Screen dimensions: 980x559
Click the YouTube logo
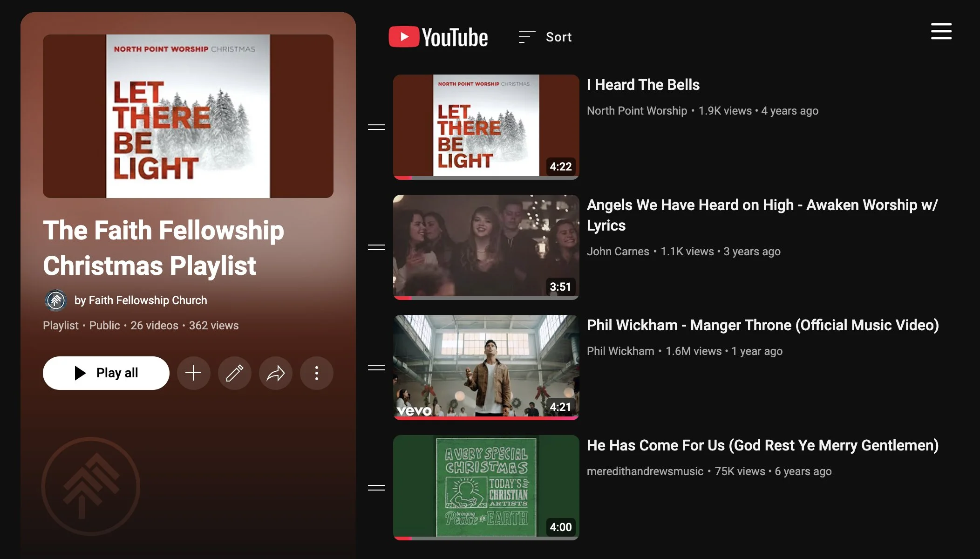click(438, 37)
